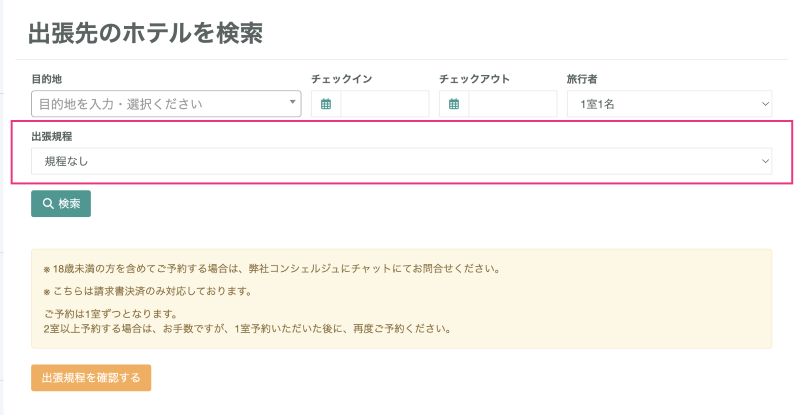Viewport: 800px width, 415px height.
Task: Click the 請求書決済のみ notice line
Action: click(148, 291)
